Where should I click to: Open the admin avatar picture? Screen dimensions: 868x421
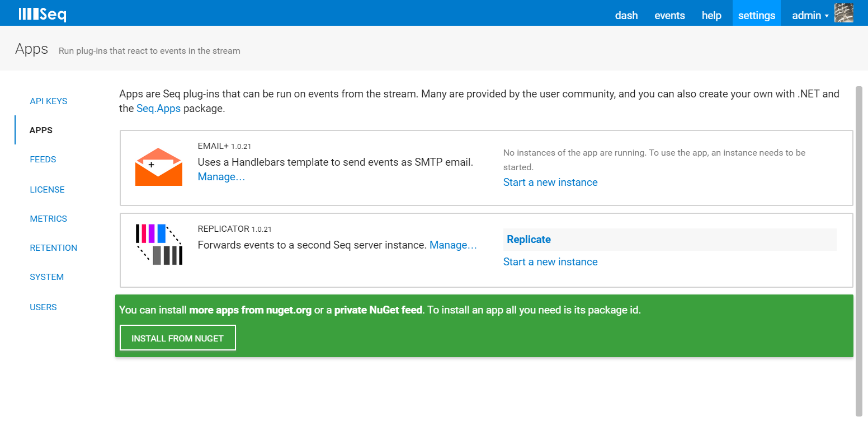[844, 13]
